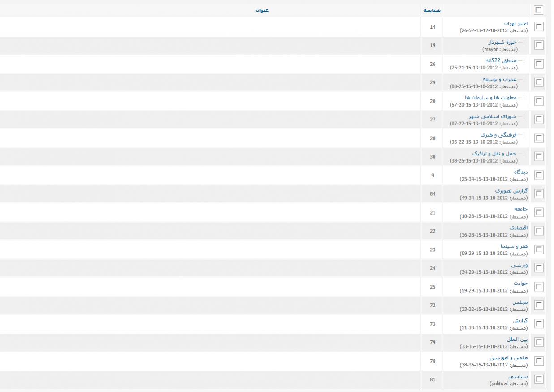Tick the ورزشی row checkbox
Viewport: 554px width, 392px height.
click(539, 268)
